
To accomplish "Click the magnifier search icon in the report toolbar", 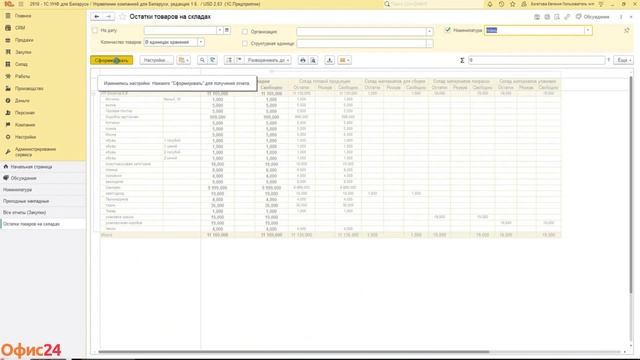I will coord(202,60).
